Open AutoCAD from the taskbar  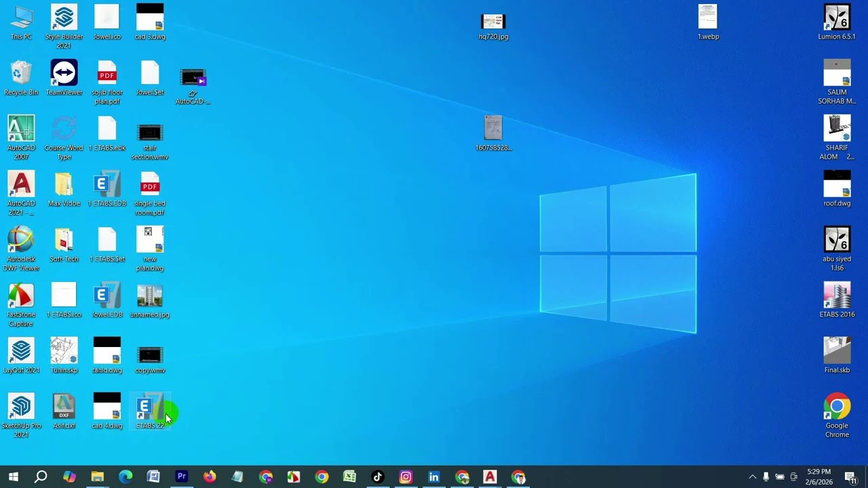[x=490, y=477]
